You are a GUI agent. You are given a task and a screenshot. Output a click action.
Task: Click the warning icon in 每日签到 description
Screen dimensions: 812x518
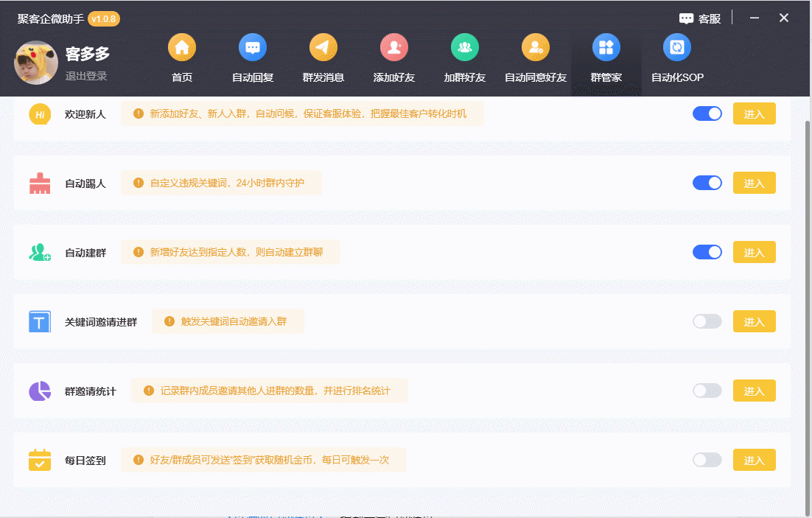pos(139,460)
